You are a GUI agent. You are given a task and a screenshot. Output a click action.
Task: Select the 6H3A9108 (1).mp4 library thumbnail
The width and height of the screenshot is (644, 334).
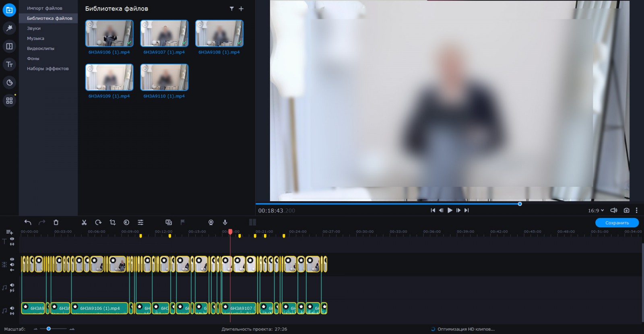point(219,33)
